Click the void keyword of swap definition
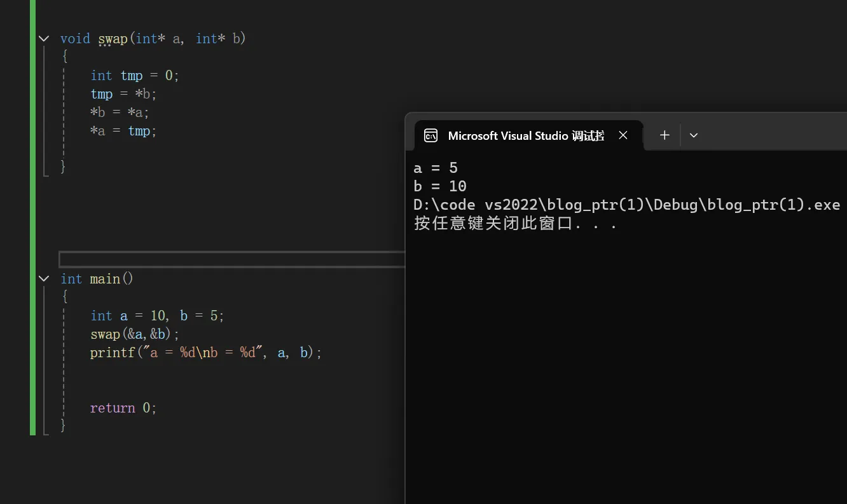 75,39
